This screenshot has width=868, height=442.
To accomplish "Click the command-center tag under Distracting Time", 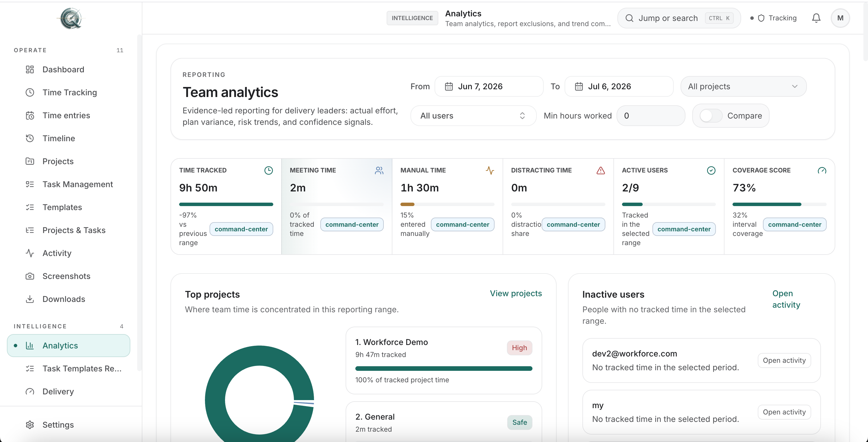I will coord(573,224).
